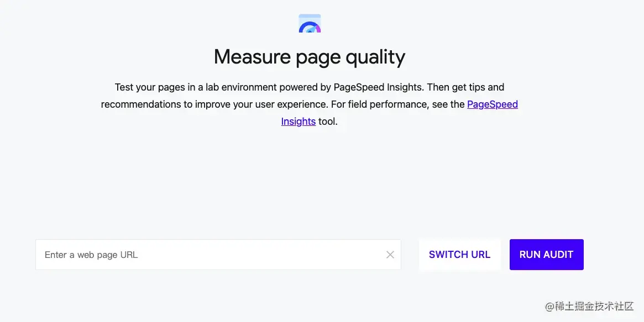Click the 'Enter a web page URL' placeholder

(91, 255)
